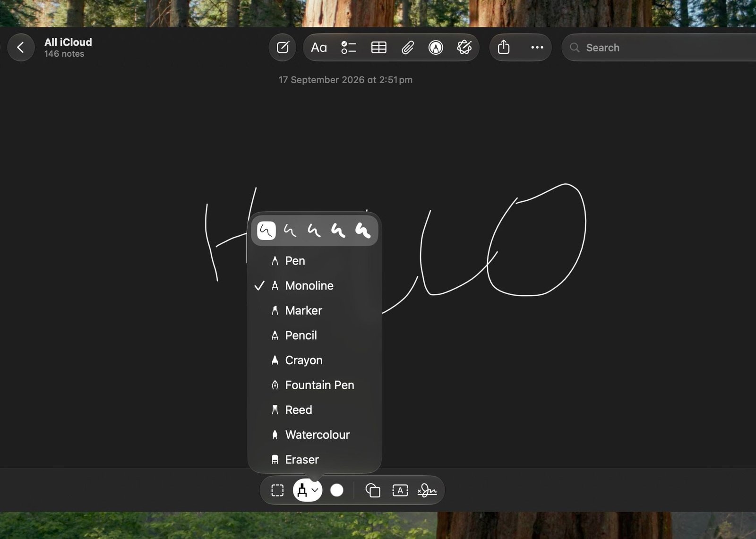Toggle the markup pen-tip toolbar icon

click(x=436, y=47)
